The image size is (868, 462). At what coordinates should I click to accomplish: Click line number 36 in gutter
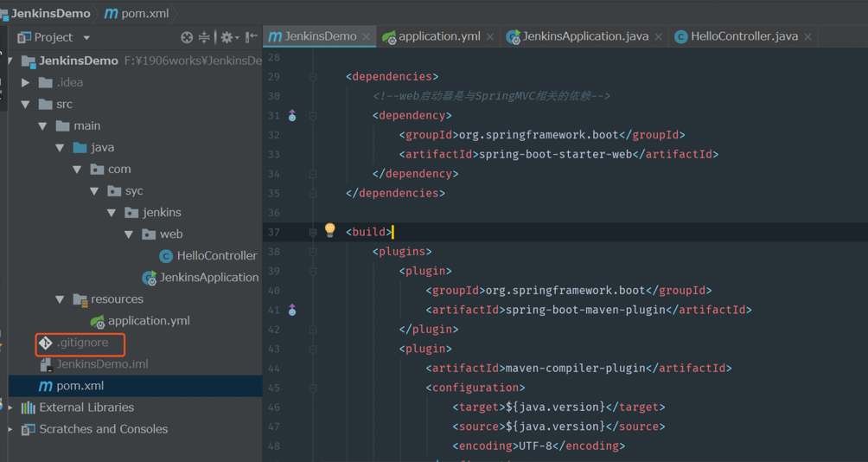(274, 213)
